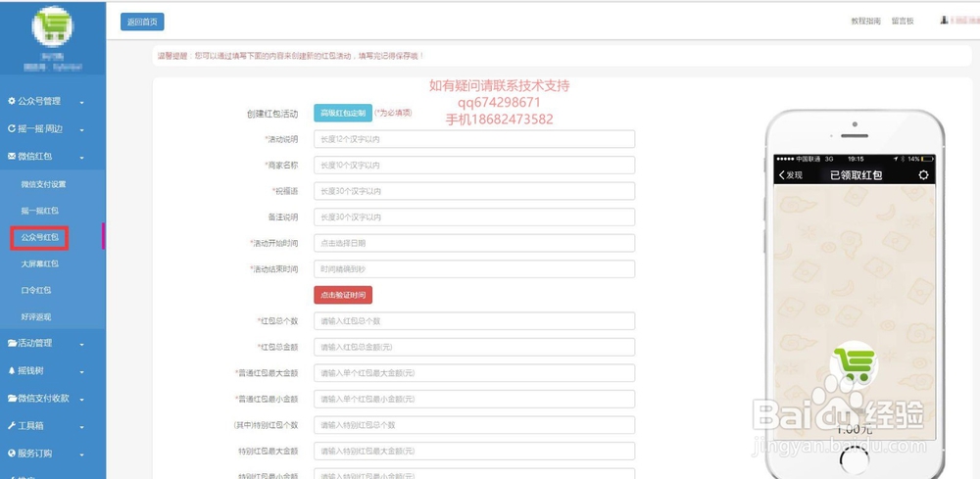The height and width of the screenshot is (479, 980).
Task: Click the envelope icon beside 微信红包
Action: (x=11, y=156)
